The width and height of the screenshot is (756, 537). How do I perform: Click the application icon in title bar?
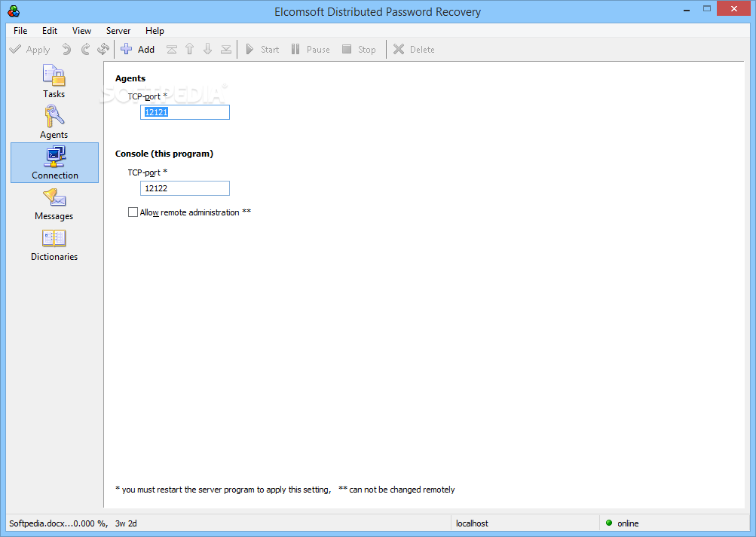click(14, 11)
